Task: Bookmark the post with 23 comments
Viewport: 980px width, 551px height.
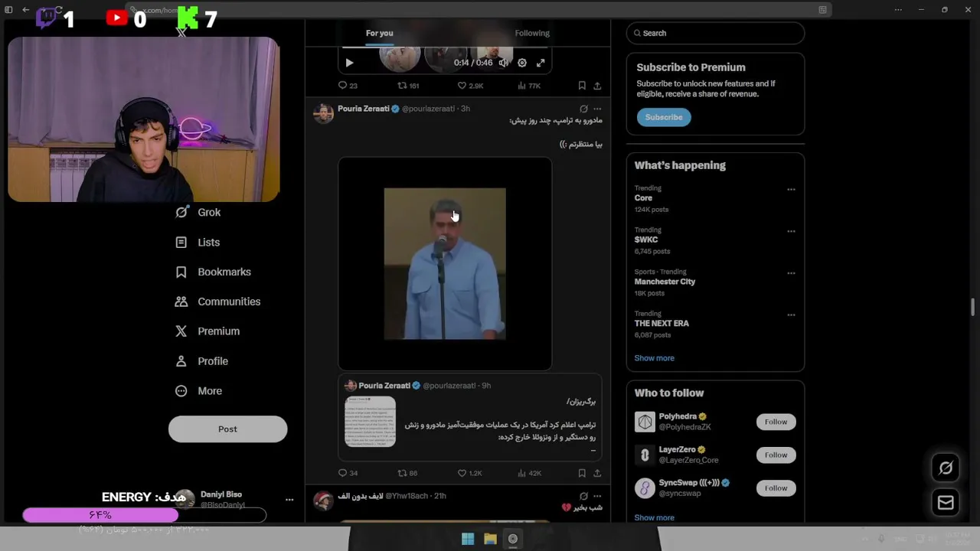Action: point(582,86)
